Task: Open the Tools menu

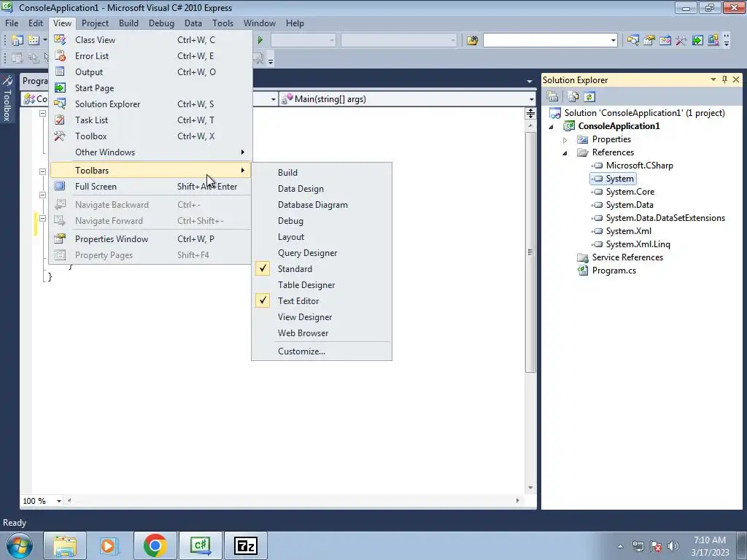Action: (x=222, y=23)
